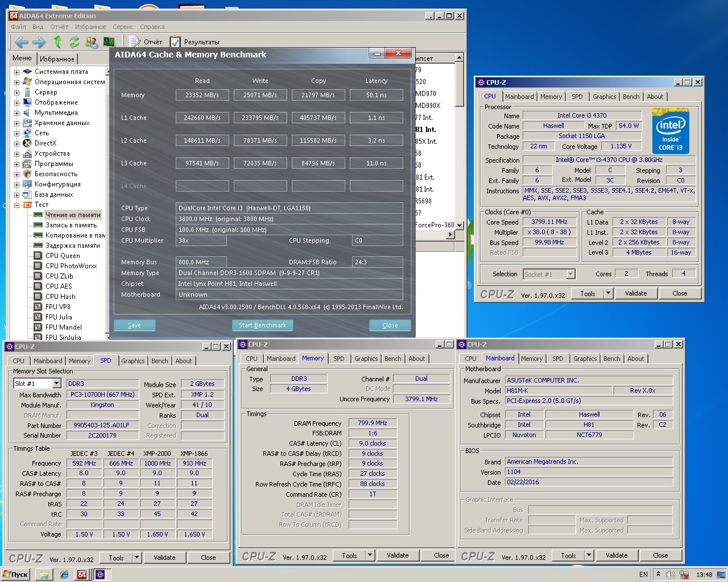The height and width of the screenshot is (582, 728).
Task: Click the AIDA64 back arrow icon
Action: click(x=22, y=42)
